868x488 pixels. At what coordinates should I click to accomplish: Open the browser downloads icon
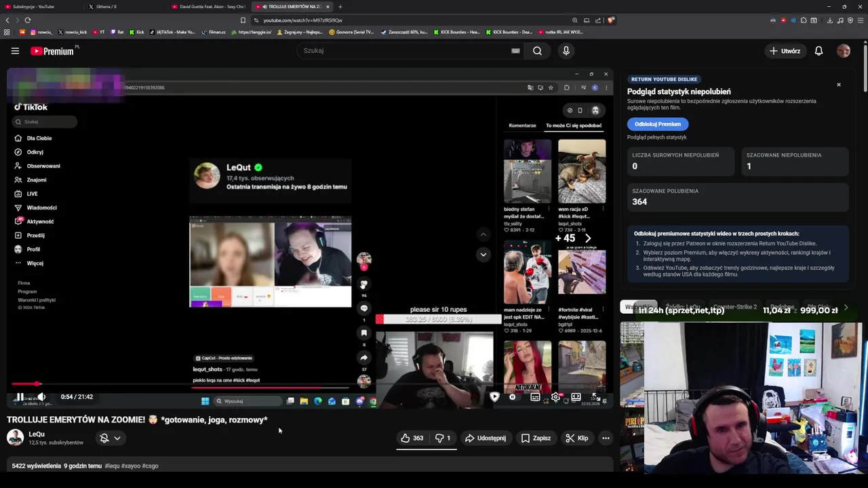point(830,20)
